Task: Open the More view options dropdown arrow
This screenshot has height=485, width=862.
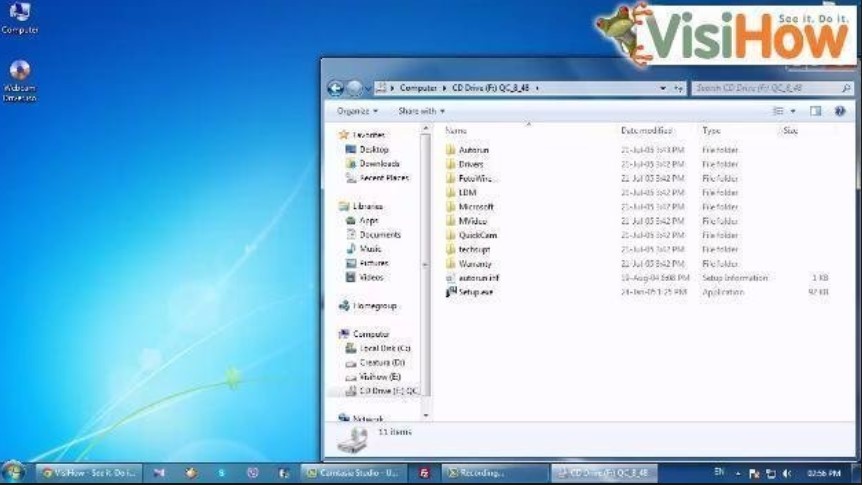Action: [x=793, y=111]
